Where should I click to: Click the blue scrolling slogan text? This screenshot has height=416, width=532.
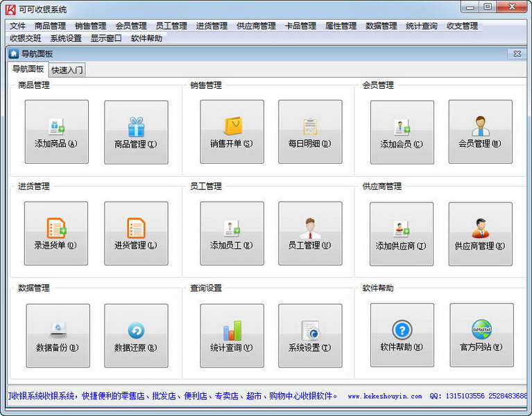[173, 396]
